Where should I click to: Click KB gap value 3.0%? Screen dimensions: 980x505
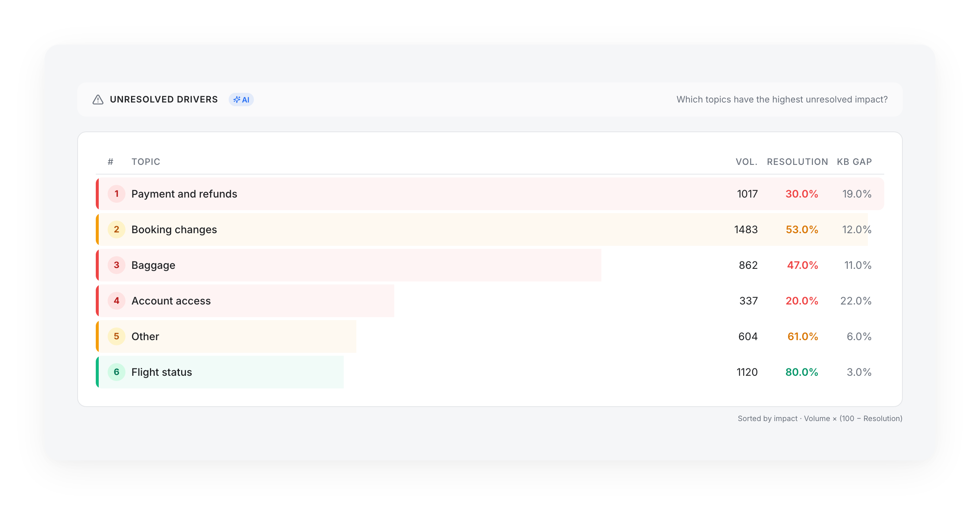tap(859, 372)
